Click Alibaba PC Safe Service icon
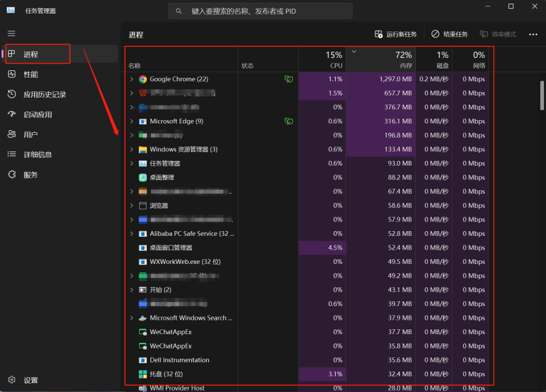 tap(143, 234)
